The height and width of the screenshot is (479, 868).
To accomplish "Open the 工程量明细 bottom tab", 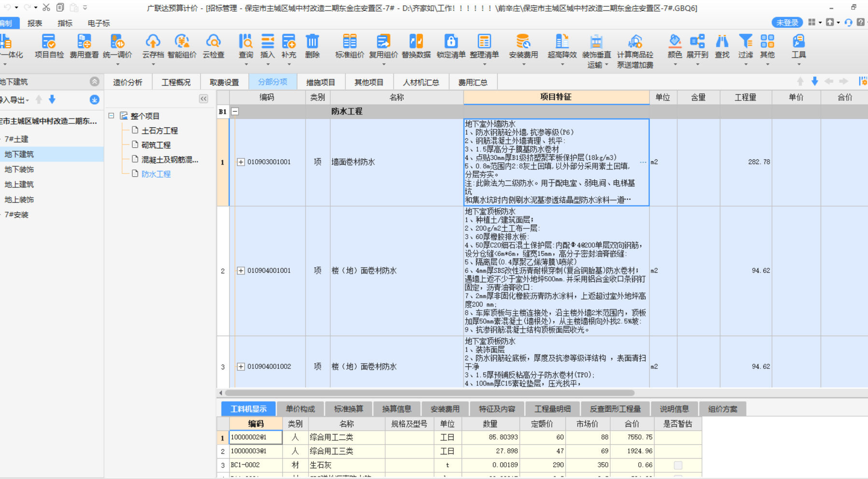I will (x=552, y=409).
